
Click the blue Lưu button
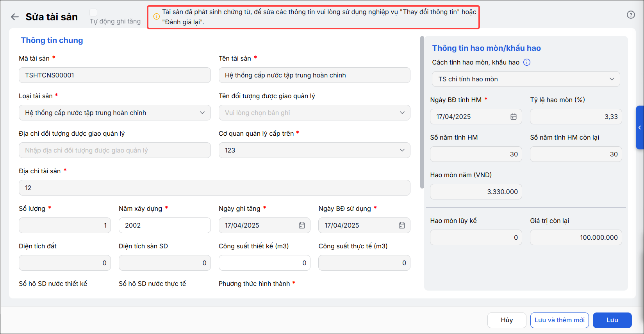click(612, 320)
